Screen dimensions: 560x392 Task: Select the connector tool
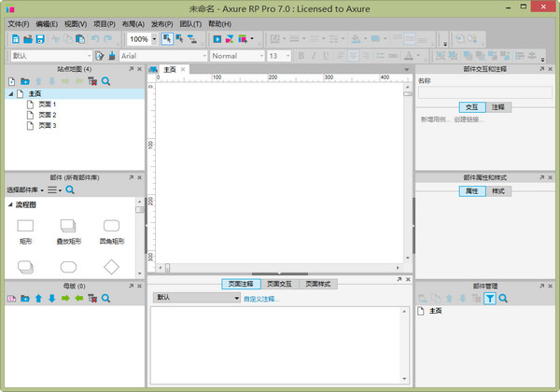[x=192, y=38]
